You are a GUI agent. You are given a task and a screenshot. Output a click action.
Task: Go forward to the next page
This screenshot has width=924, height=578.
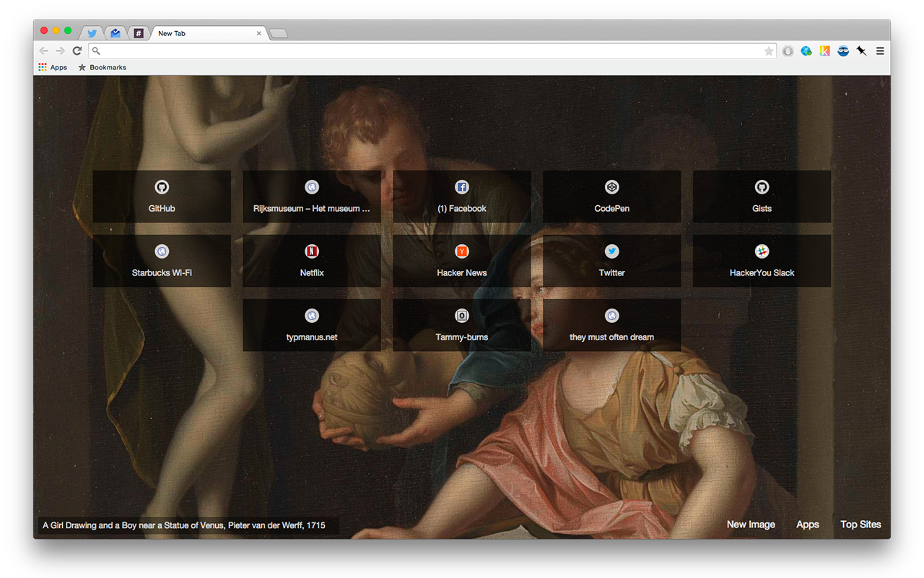[60, 51]
